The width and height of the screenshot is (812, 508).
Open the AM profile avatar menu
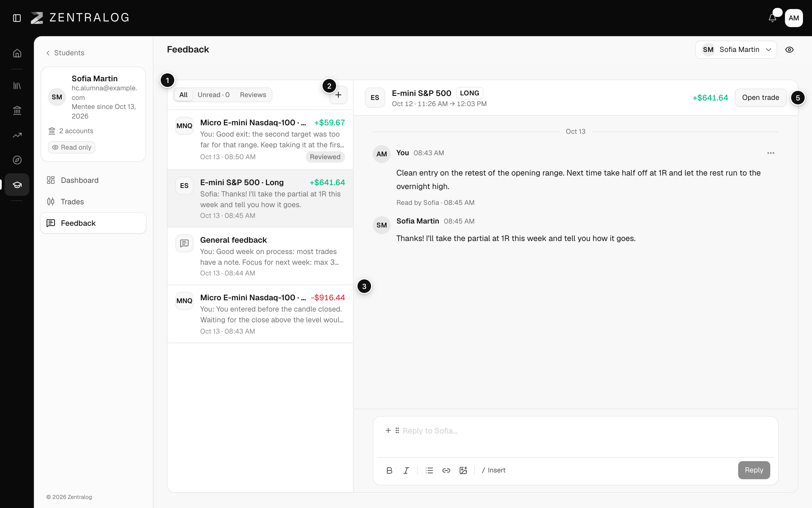coord(794,18)
